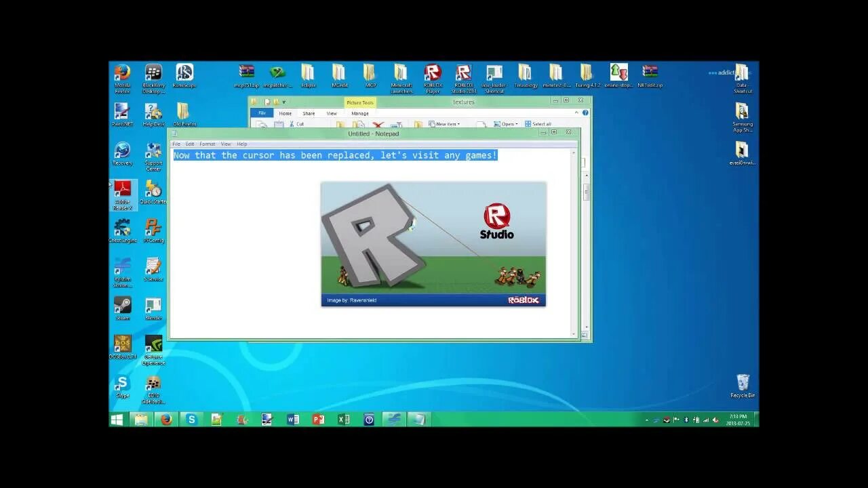Open the Help Desk desktop icon
Viewport: 868px width, 488px height.
pos(153,115)
